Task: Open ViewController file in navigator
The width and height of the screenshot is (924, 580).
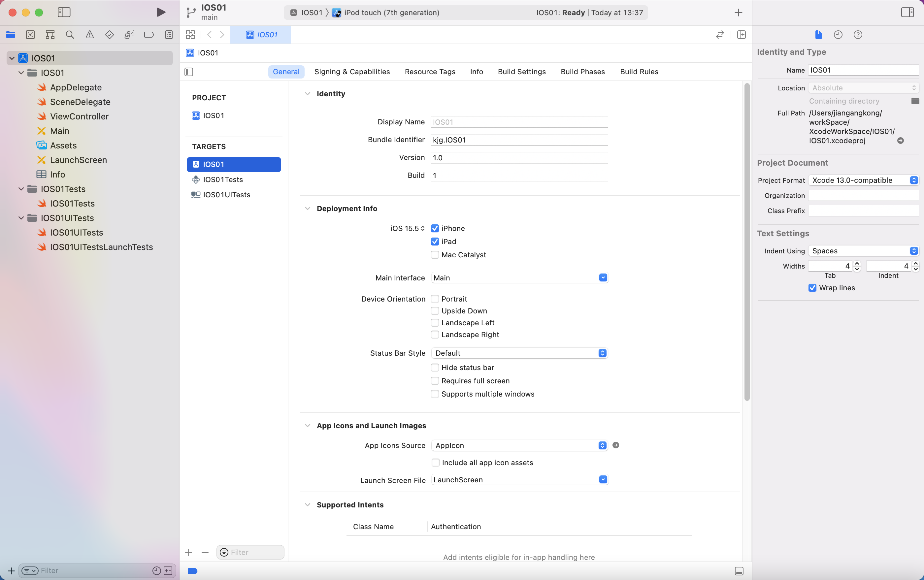Action: pos(79,116)
